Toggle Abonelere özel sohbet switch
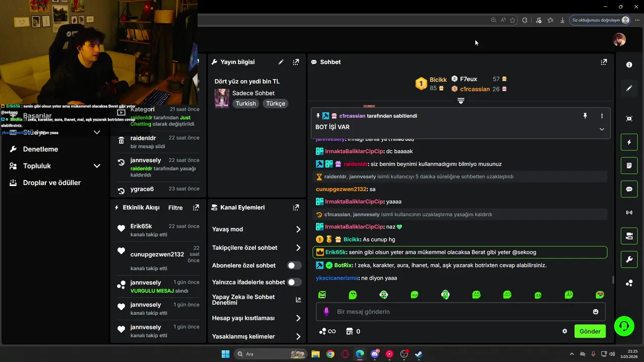644x362 pixels. [x=294, y=265]
